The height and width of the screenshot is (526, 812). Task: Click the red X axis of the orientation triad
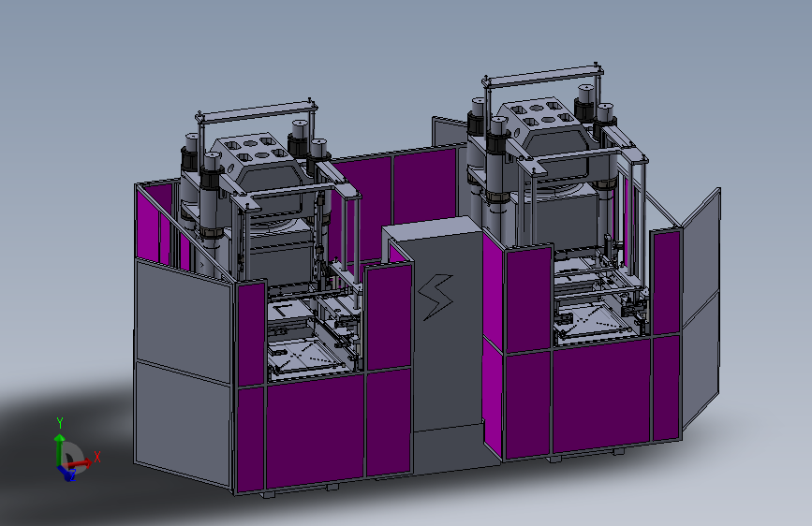(x=81, y=463)
